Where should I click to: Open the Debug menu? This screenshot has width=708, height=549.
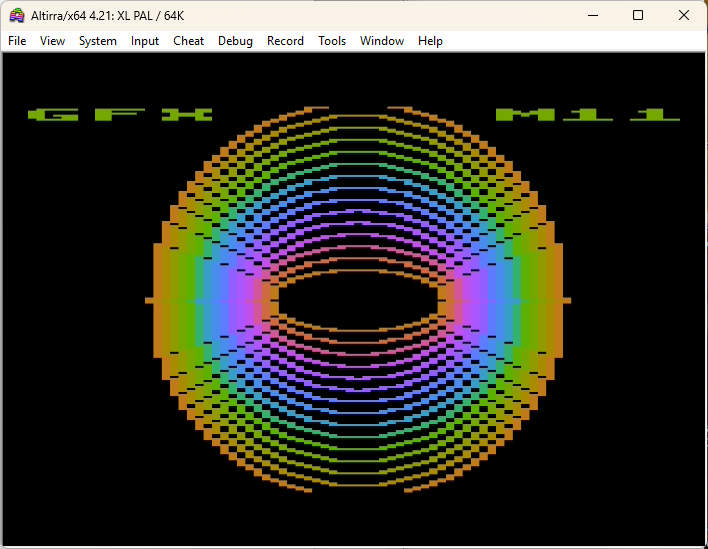(x=235, y=41)
